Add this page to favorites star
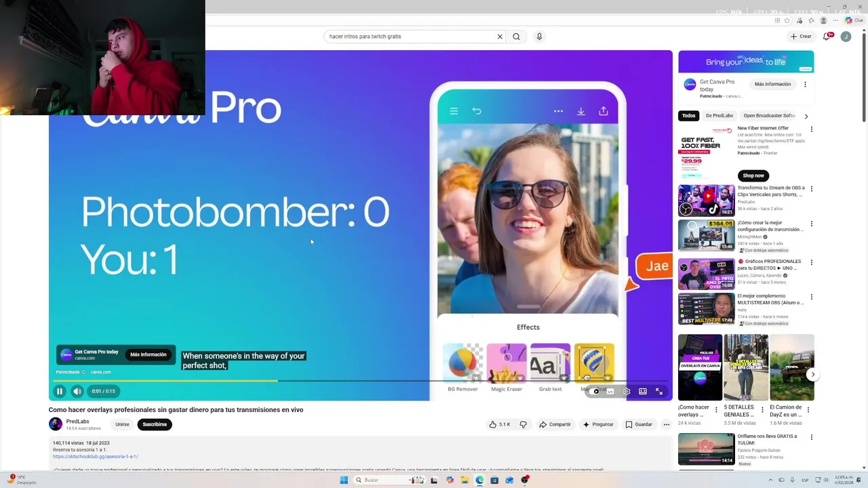 click(x=787, y=20)
